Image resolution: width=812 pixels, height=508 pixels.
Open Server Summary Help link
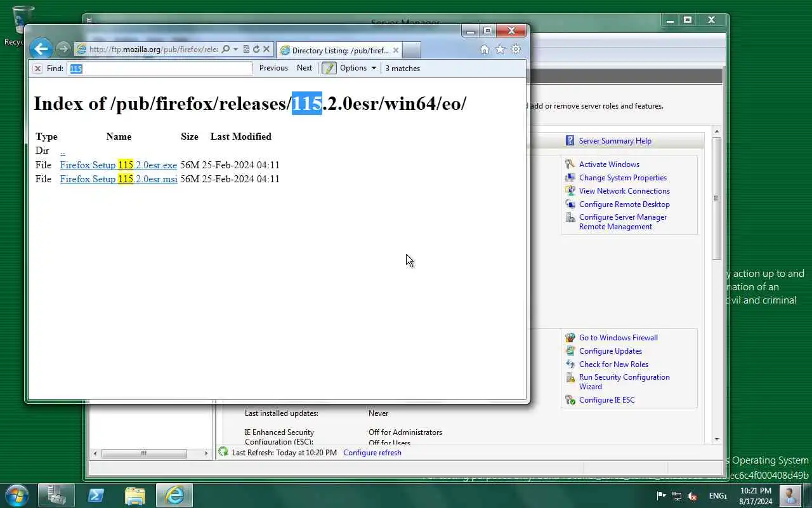pos(615,141)
